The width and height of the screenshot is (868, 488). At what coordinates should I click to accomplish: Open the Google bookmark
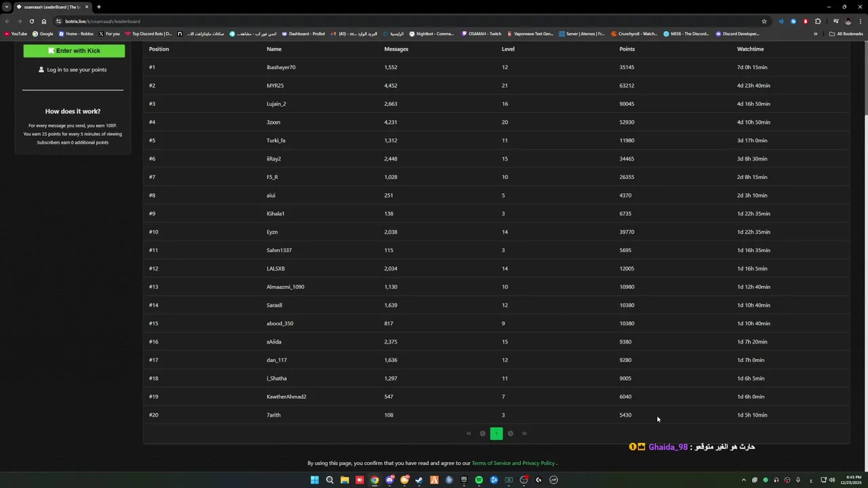(43, 34)
